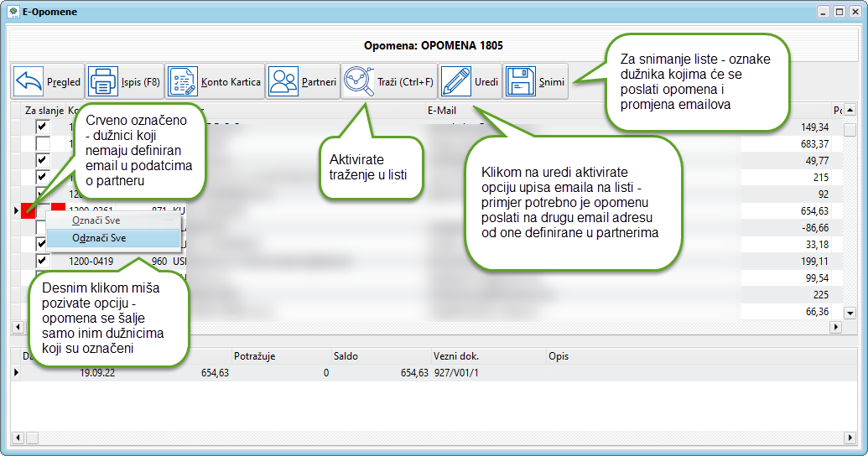Print with the Ispis (F8) button

[125, 82]
